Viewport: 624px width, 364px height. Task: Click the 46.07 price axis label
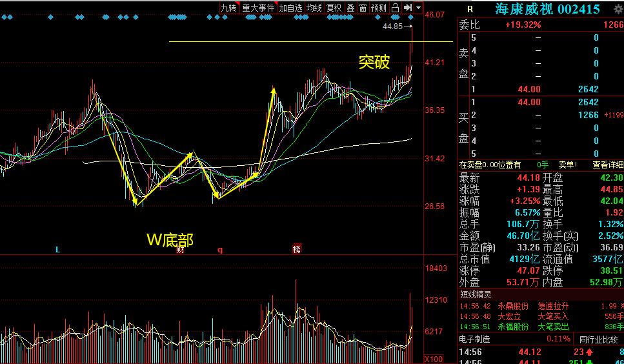coord(434,15)
